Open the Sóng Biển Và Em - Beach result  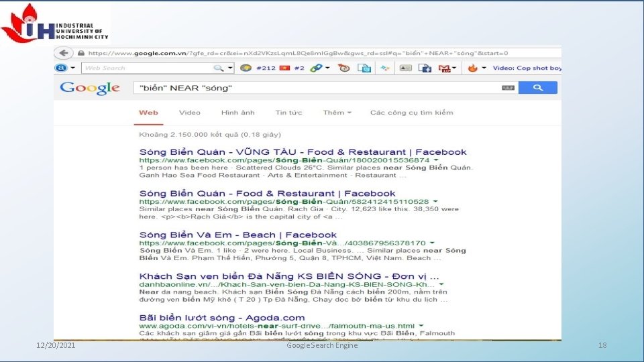[x=237, y=235]
